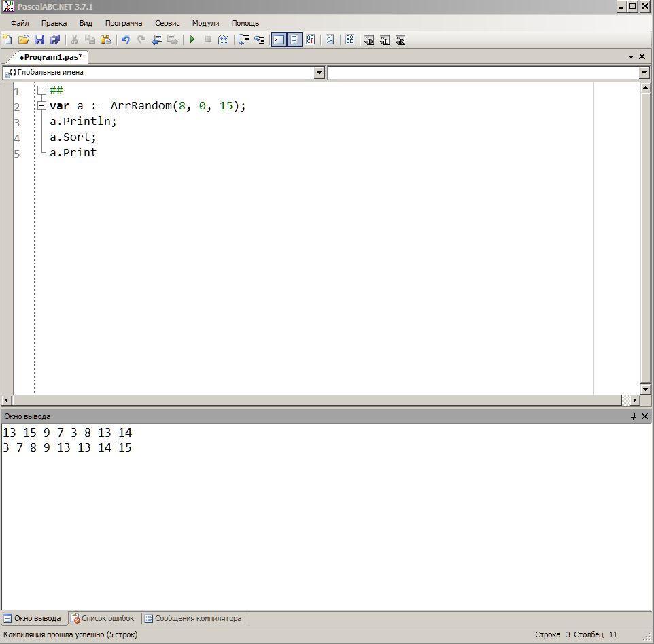Click the sorted output line 3 7 8
The image size is (654, 644).
67,447
